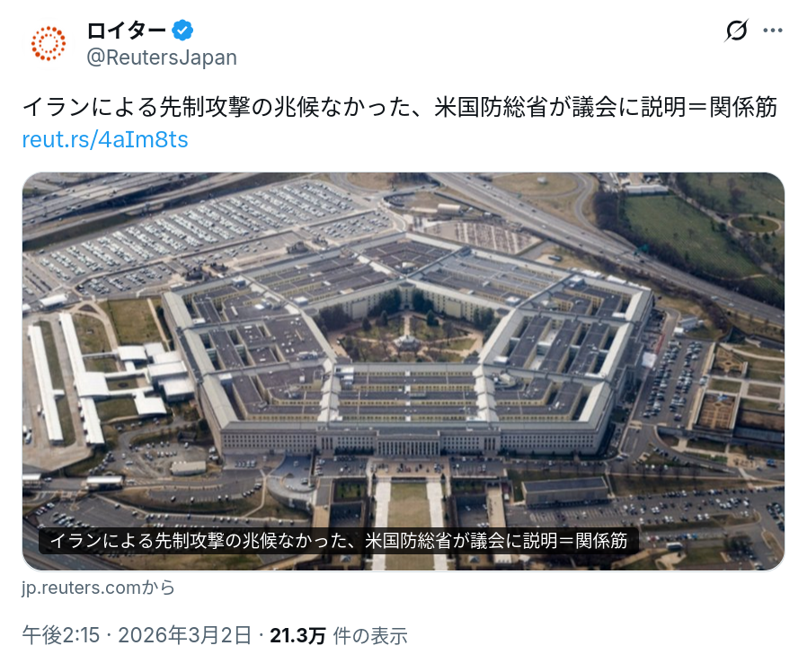This screenshot has height=672, width=807.
Task: Click the headline caption overlaid on the photo
Action: pyautogui.click(x=339, y=541)
